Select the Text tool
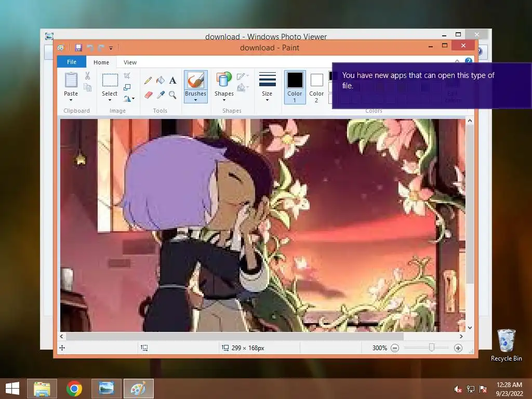This screenshot has height=399, width=532. click(x=172, y=81)
